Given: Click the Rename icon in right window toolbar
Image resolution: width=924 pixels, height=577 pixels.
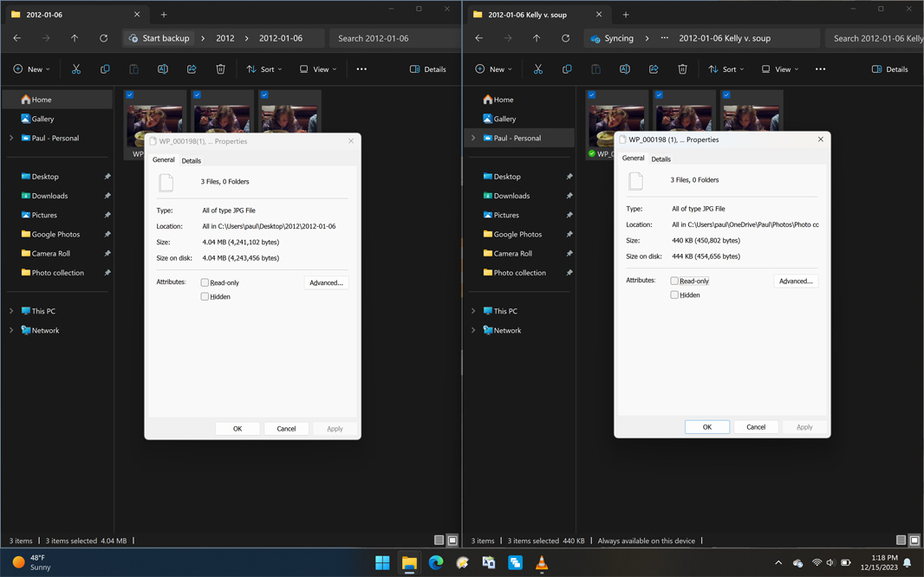Looking at the screenshot, I should tap(624, 69).
